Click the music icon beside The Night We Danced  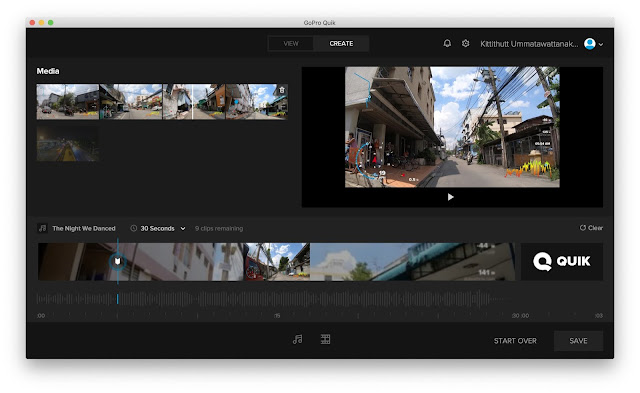pos(42,228)
